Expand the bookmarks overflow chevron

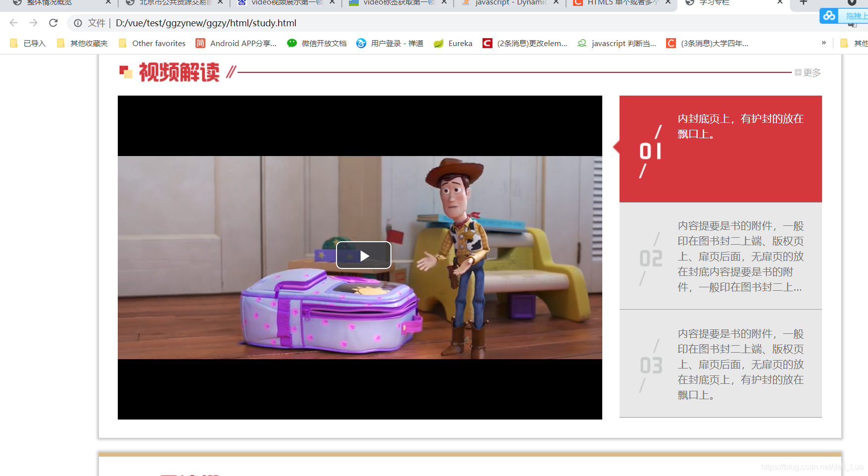pyautogui.click(x=823, y=43)
